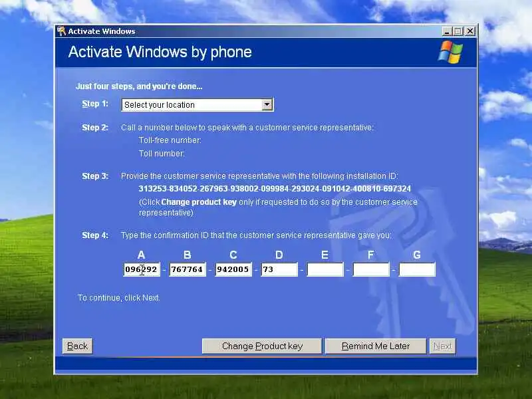Viewport: 532px width, 399px height.
Task: Click into confirmation field B
Action: click(188, 269)
